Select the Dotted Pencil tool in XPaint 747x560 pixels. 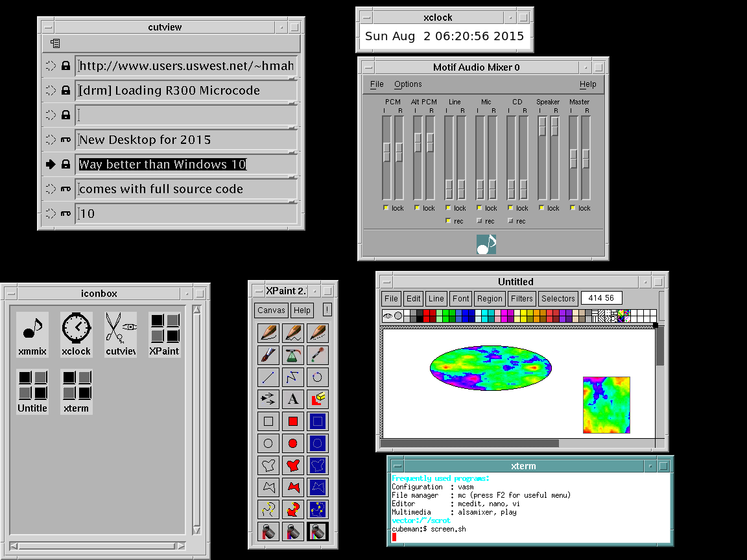coord(317,333)
